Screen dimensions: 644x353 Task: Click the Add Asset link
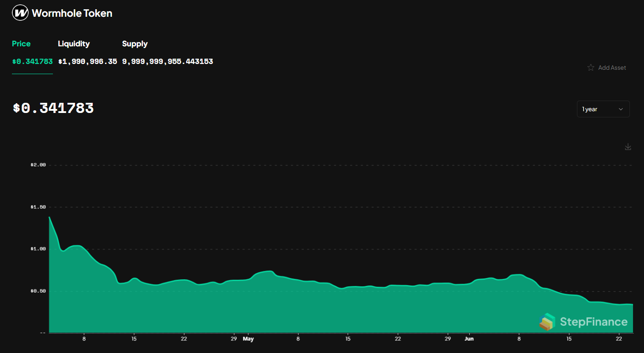[612, 68]
